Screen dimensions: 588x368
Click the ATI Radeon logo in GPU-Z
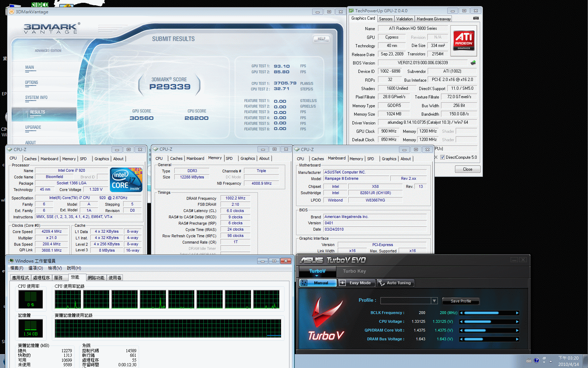click(464, 41)
